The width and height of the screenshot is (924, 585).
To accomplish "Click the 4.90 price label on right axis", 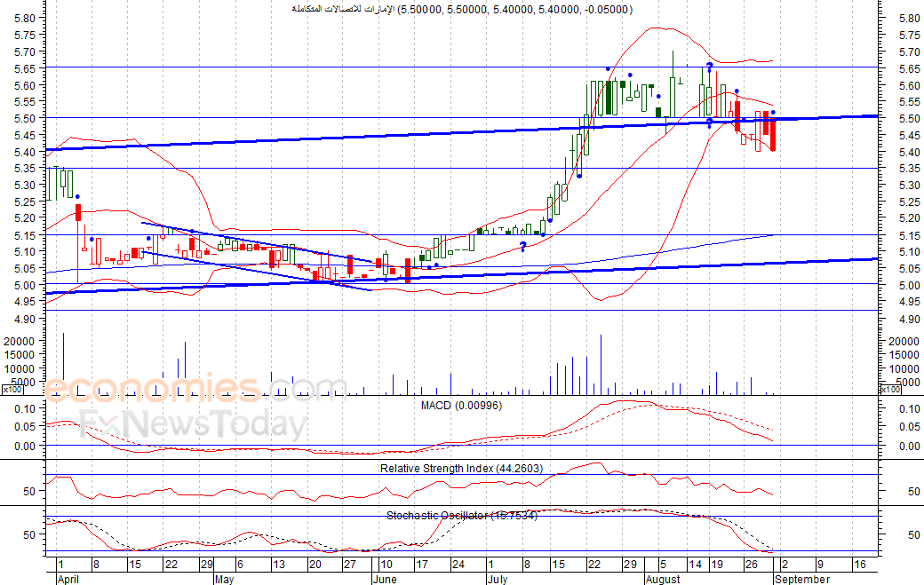I will click(909, 319).
